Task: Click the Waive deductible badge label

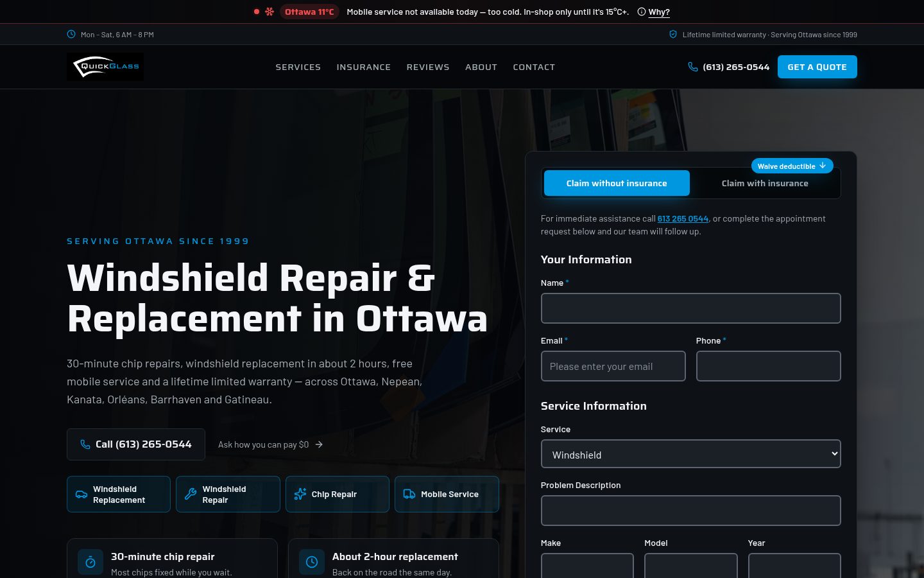Action: (786, 166)
